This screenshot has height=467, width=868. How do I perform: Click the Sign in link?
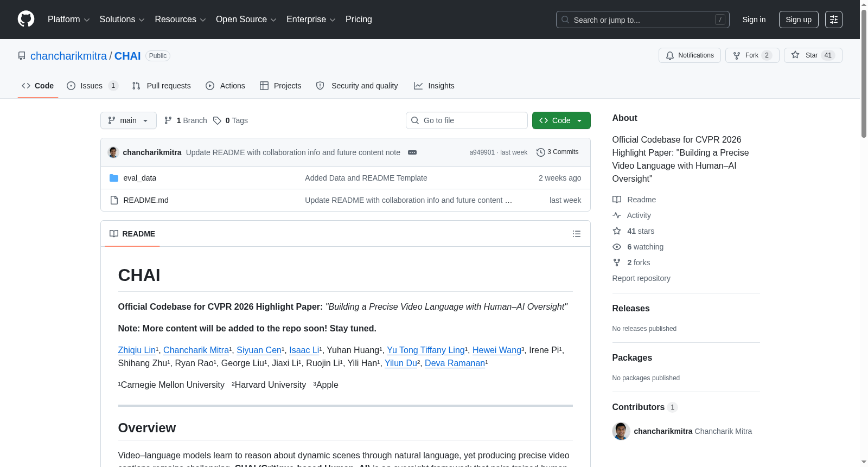point(754,20)
